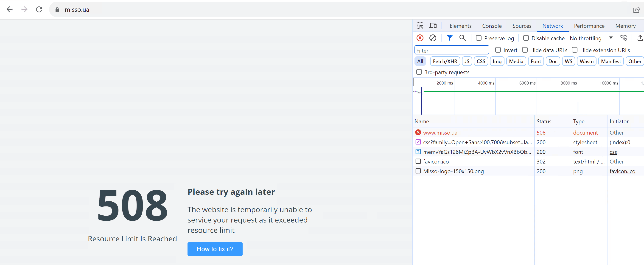The width and height of the screenshot is (644, 265).
Task: Click the 4000 ms timeline marker
Action: pyautogui.click(x=486, y=83)
